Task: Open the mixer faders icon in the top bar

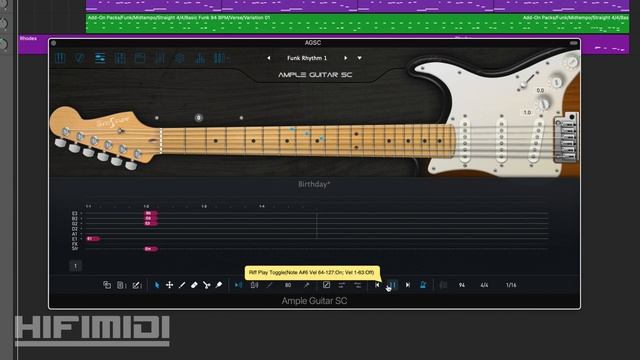Action: 160,58
